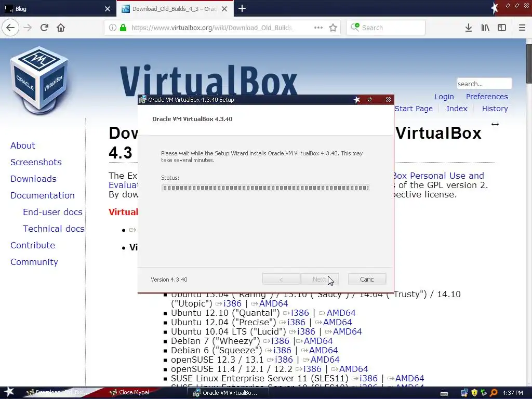Open Downloads in the sidebar

(x=33, y=179)
